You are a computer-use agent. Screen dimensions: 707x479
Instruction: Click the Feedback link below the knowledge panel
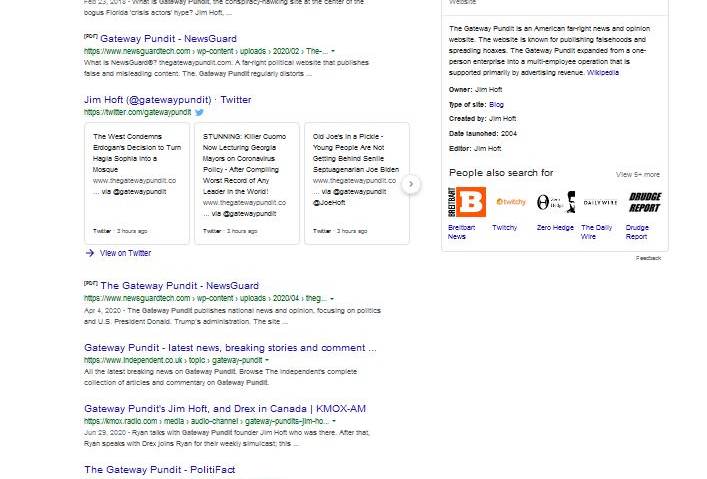tap(648, 258)
